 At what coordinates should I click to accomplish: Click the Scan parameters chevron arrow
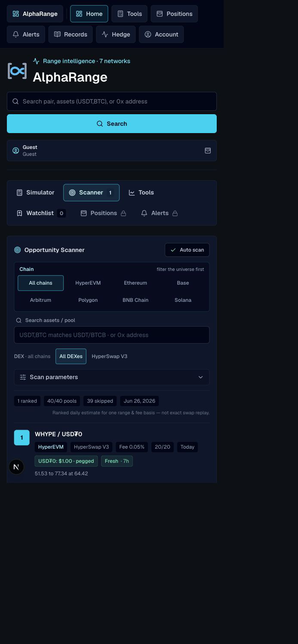click(x=200, y=377)
